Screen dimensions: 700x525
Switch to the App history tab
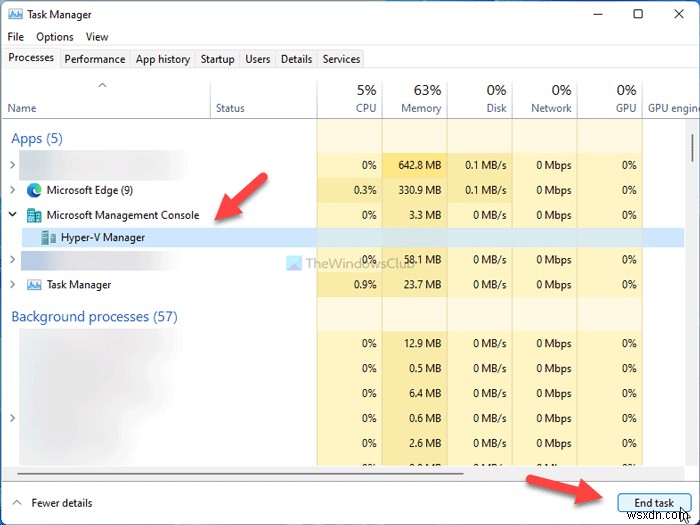pyautogui.click(x=163, y=59)
